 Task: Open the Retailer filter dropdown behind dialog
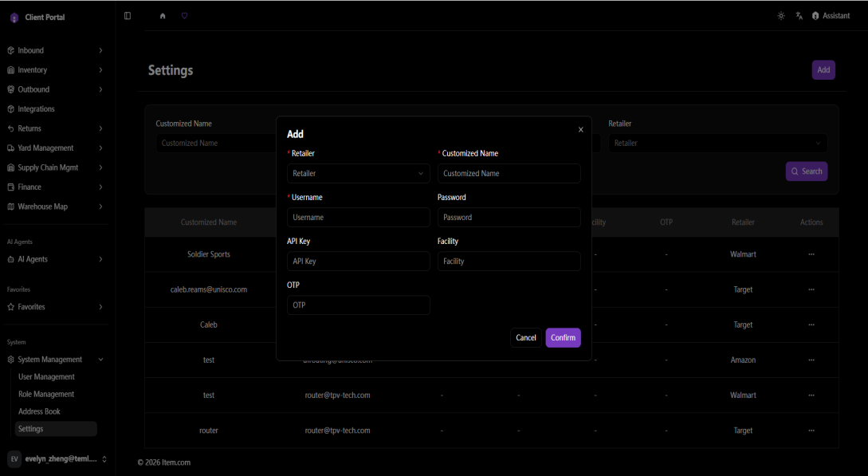tap(717, 143)
